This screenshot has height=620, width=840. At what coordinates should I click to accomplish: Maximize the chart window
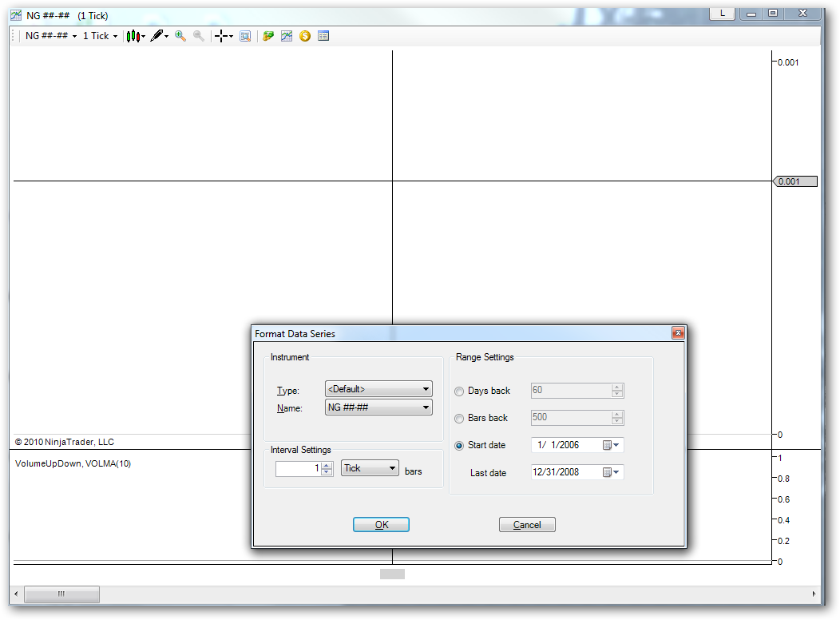pyautogui.click(x=773, y=14)
